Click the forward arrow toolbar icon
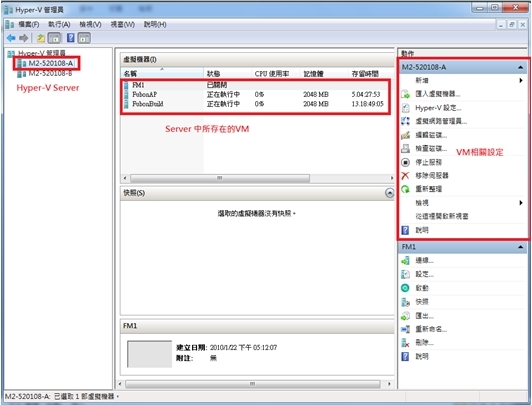The image size is (532, 405). (x=24, y=38)
